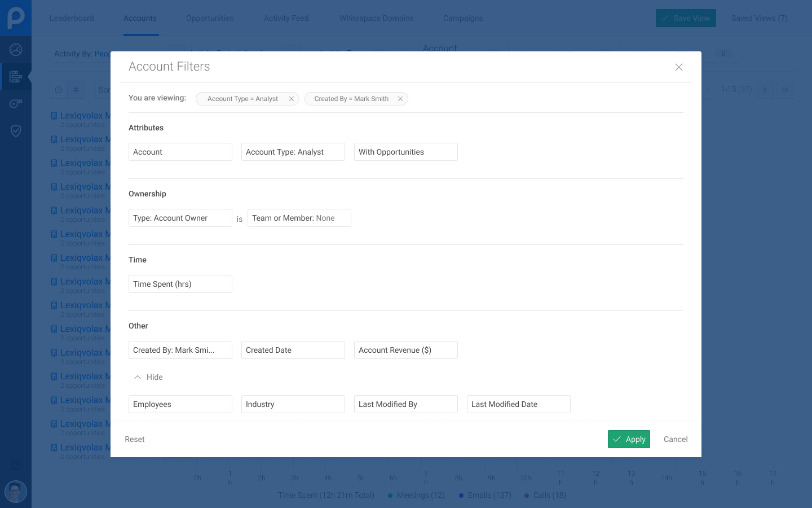Remove the Account Type = Analyst filter chip
Screen dimensions: 812x508
(292, 99)
